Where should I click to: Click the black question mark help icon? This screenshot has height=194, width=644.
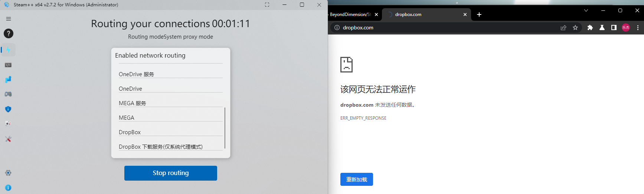pos(9,33)
